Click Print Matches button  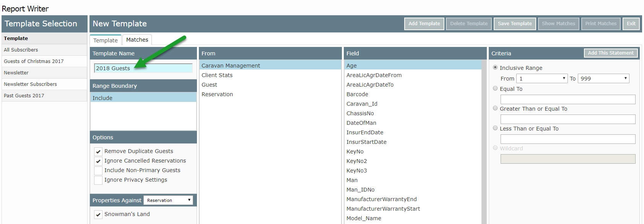(x=601, y=24)
